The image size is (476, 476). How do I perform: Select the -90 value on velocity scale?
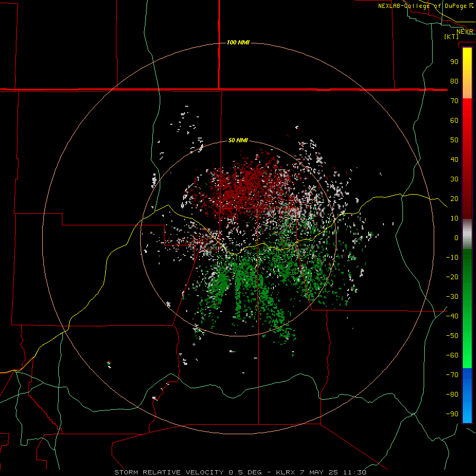click(452, 414)
